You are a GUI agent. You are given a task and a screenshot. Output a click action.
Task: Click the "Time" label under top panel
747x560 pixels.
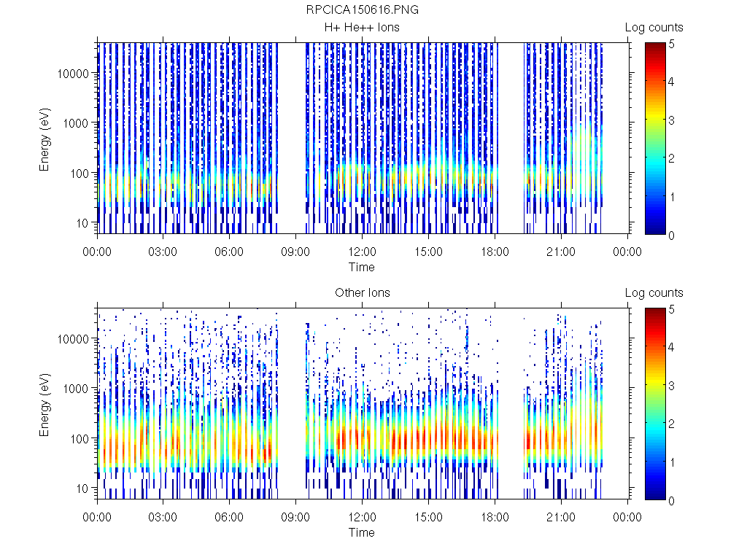pyautogui.click(x=362, y=267)
